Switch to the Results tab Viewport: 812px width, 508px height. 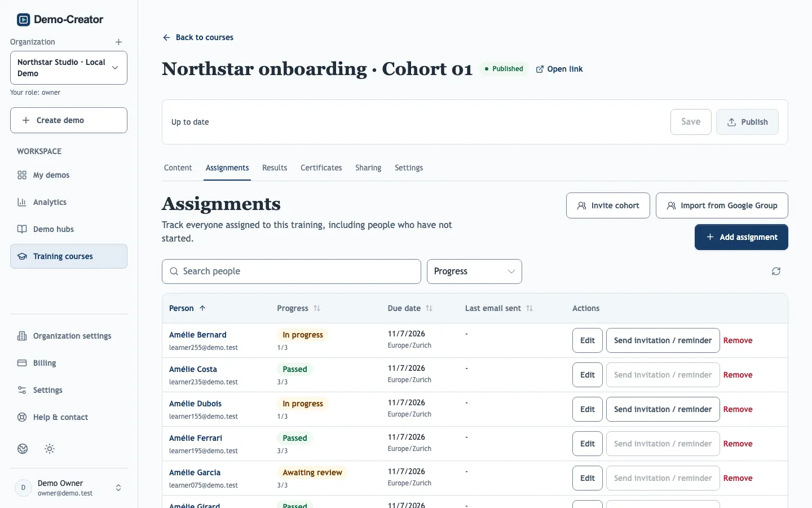point(275,168)
